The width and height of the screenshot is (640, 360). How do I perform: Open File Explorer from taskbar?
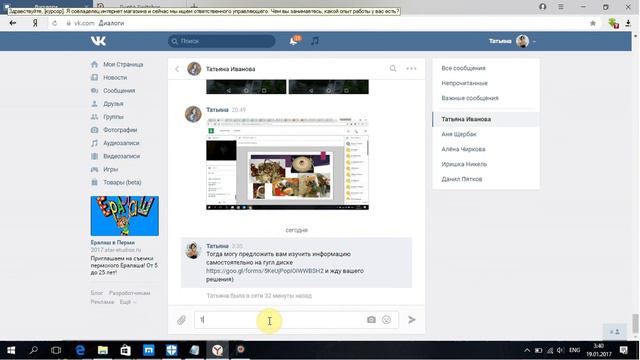(102, 350)
